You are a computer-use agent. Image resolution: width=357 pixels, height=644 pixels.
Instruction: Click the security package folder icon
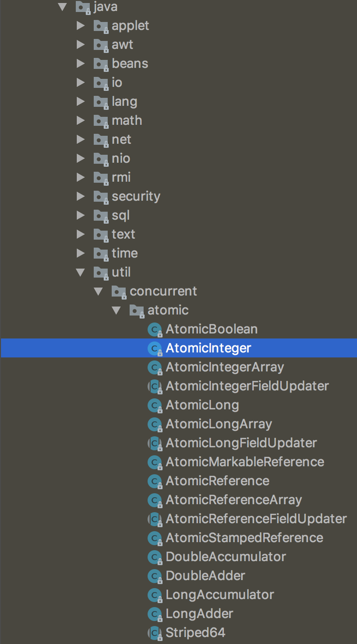(101, 197)
